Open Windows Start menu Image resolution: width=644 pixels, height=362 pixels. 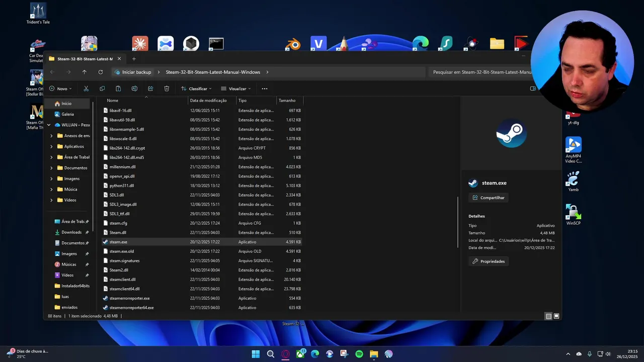point(256,354)
